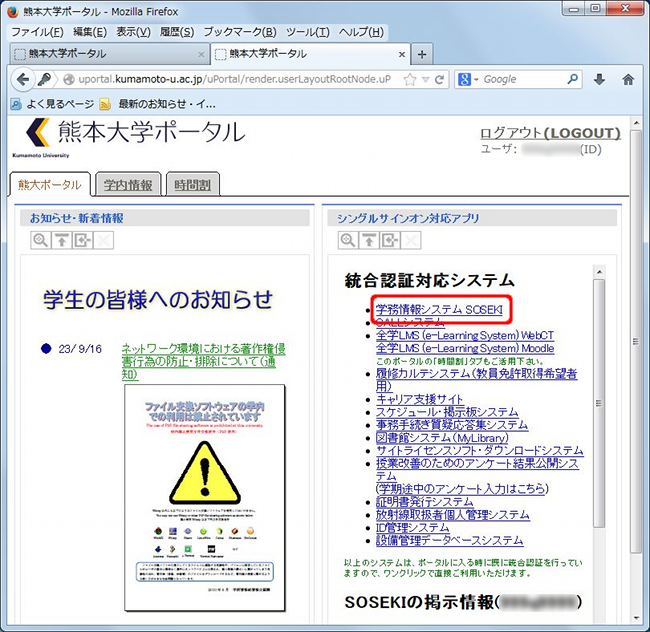650x632 pixels.
Task: Open the ツール(T) menu
Action: pyautogui.click(x=308, y=32)
